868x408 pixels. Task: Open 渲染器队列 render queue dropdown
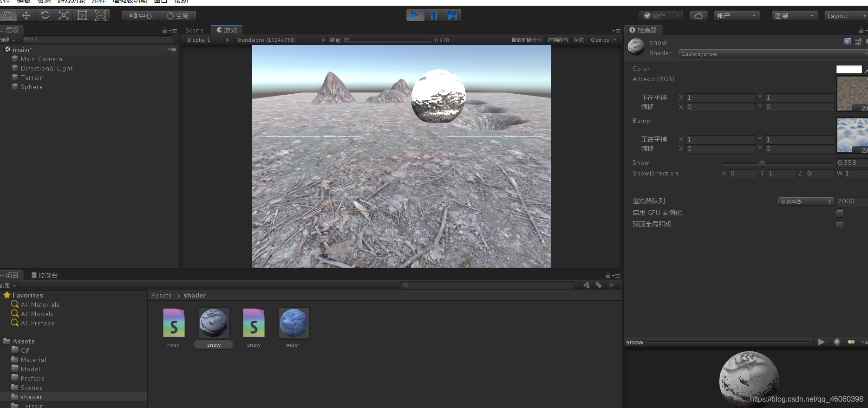806,201
